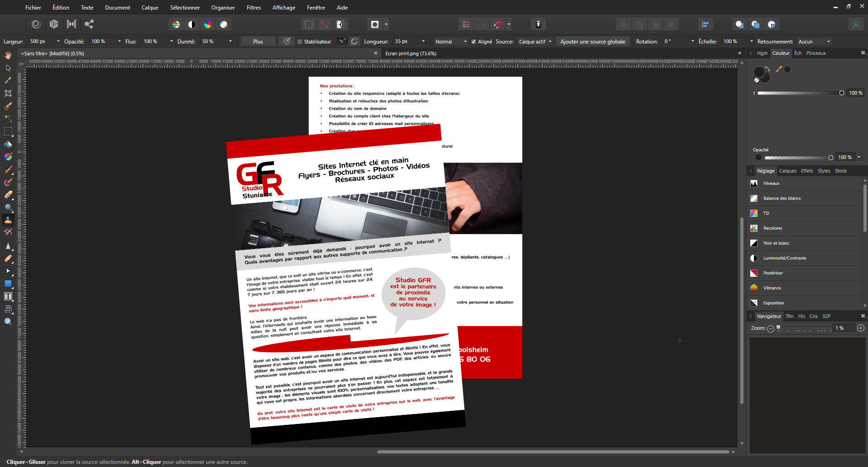Image resolution: width=868 pixels, height=467 pixels.
Task: Open the Filtres menu
Action: (x=254, y=8)
